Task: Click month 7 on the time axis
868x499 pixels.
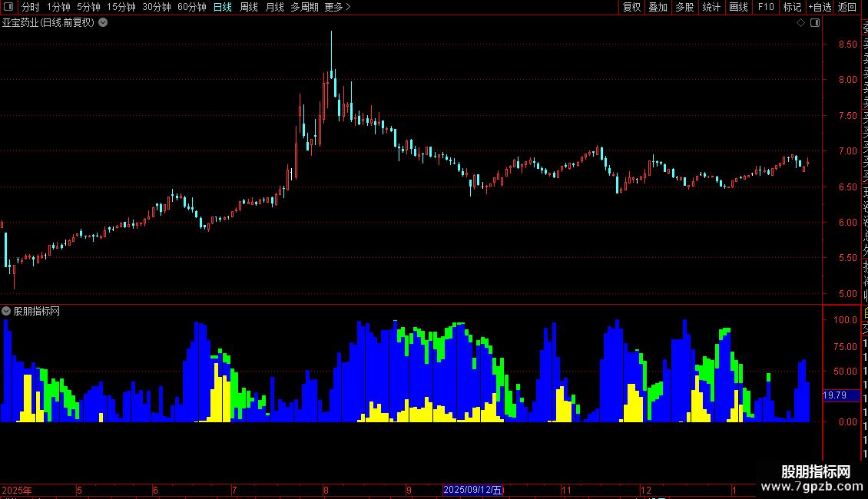Action: [x=234, y=490]
